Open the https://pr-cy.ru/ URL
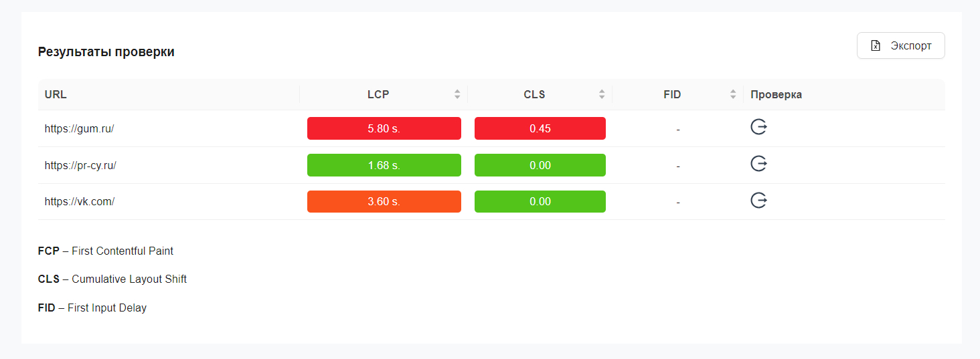 tap(80, 165)
